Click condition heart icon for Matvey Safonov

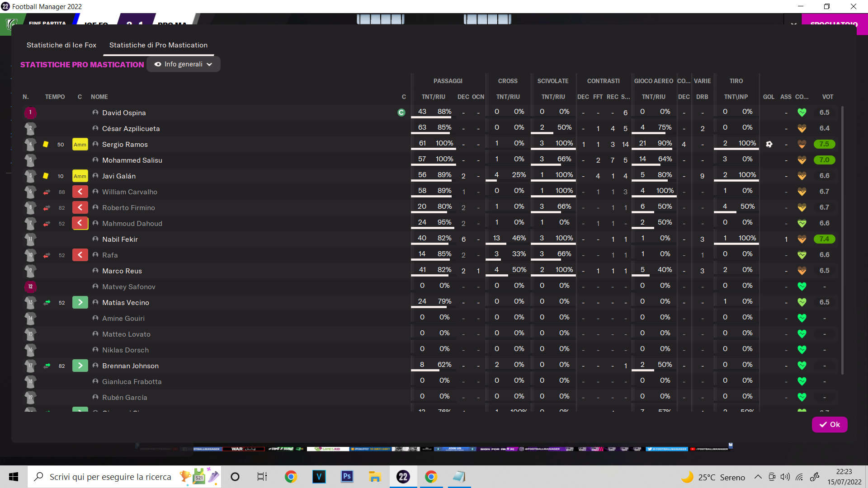pyautogui.click(x=802, y=286)
